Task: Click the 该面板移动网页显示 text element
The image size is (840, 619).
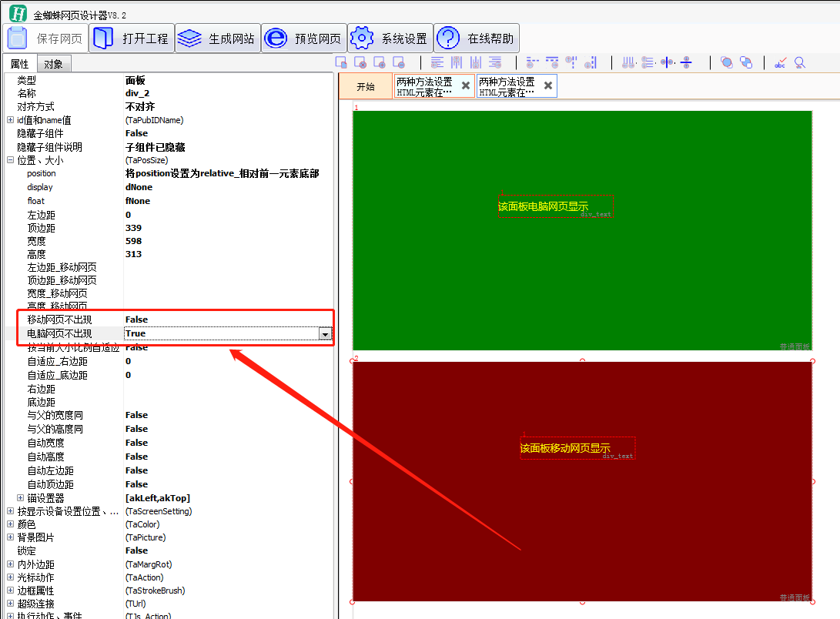Action: (x=577, y=448)
